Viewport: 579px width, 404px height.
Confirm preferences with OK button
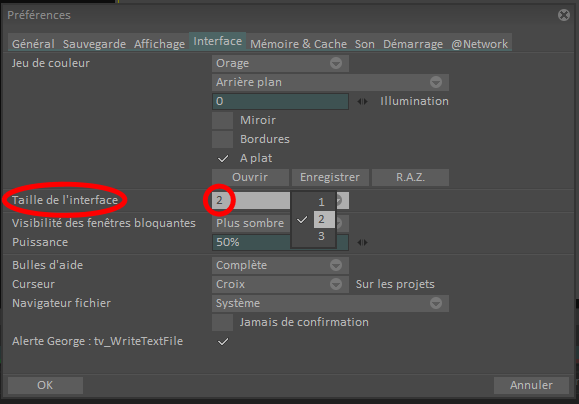(45, 385)
